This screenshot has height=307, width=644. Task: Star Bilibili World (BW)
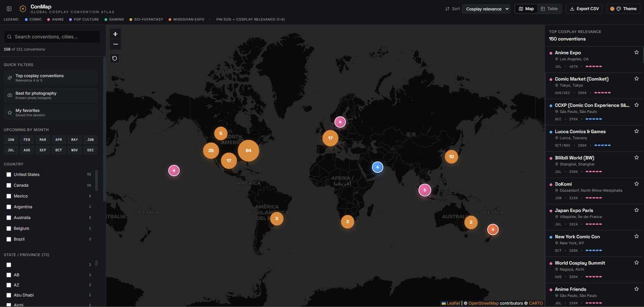click(x=636, y=157)
